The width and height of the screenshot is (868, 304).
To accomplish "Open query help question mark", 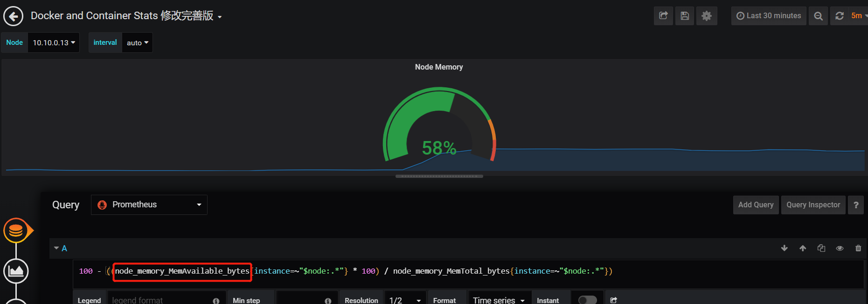I will (856, 205).
